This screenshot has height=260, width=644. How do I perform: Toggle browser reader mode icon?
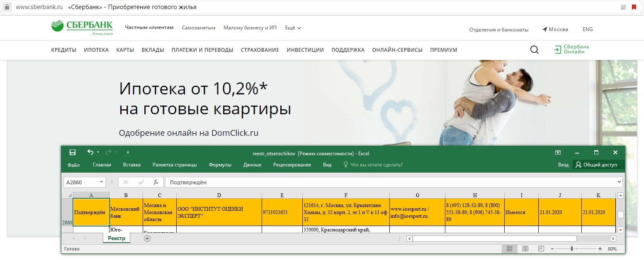pyautogui.click(x=623, y=7)
